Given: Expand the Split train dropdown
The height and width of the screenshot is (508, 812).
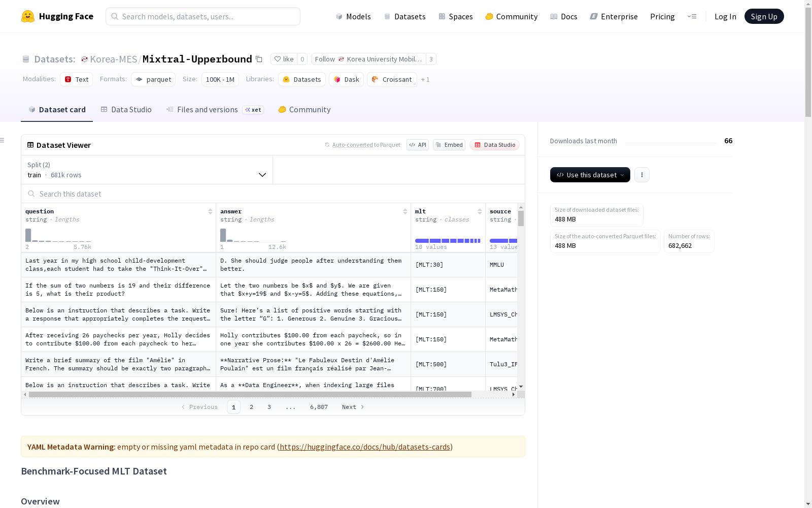Looking at the screenshot, I should pyautogui.click(x=147, y=170).
